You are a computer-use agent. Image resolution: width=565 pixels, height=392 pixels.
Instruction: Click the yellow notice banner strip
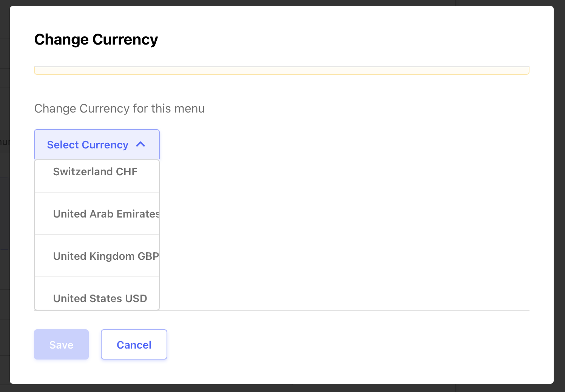pyautogui.click(x=282, y=71)
